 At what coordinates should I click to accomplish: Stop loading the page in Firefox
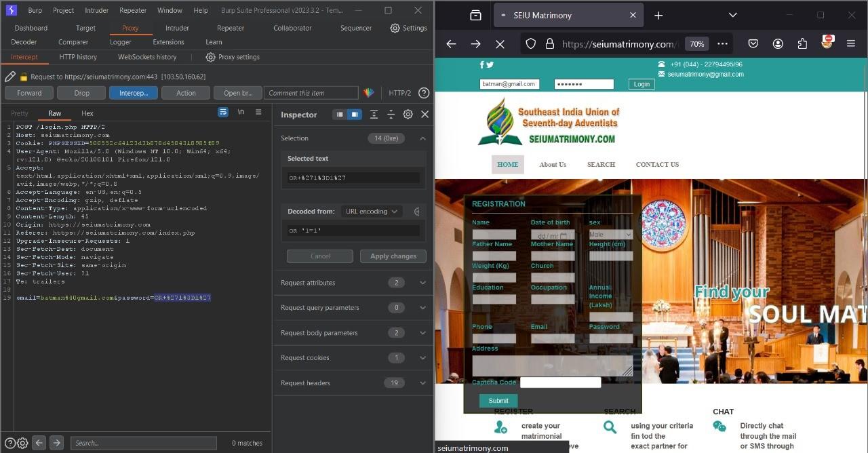coord(500,44)
